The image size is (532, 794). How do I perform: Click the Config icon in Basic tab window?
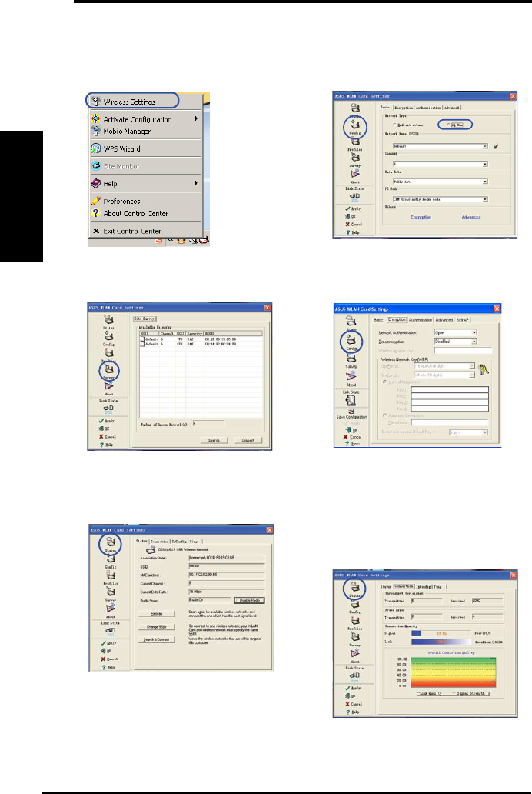tap(355, 126)
